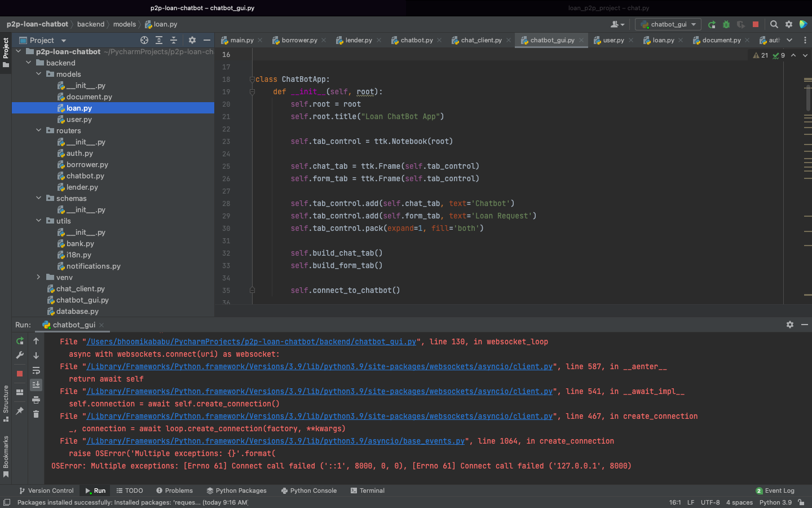The width and height of the screenshot is (812, 508).
Task: Open the Terminal tool window tab
Action: pyautogui.click(x=368, y=491)
